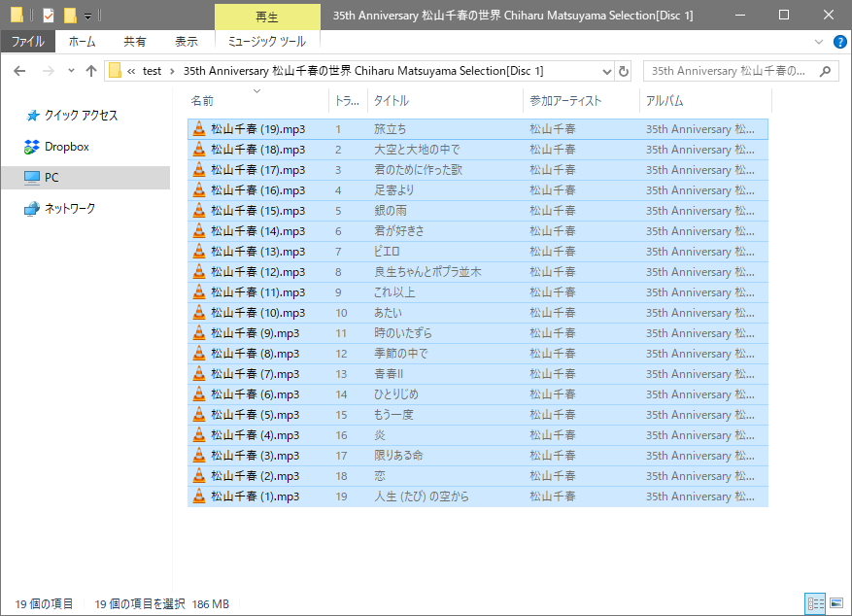Click the New Folder icon in title bar
The image size is (852, 616).
click(x=70, y=16)
